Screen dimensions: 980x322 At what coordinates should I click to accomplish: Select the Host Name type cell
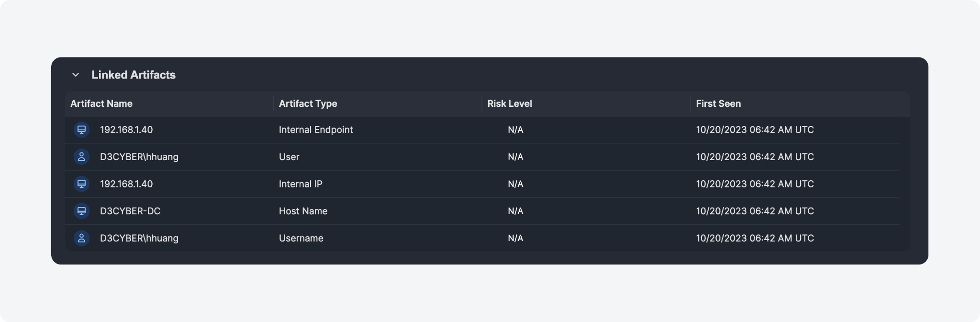tap(303, 211)
